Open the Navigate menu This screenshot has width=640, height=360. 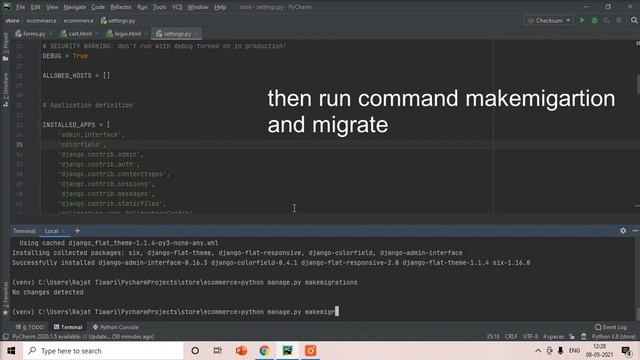click(75, 7)
